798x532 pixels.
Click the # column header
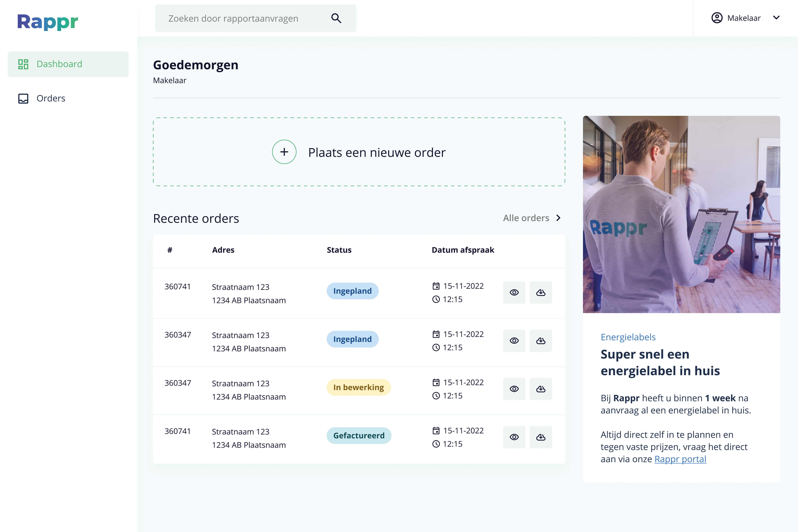[170, 250]
